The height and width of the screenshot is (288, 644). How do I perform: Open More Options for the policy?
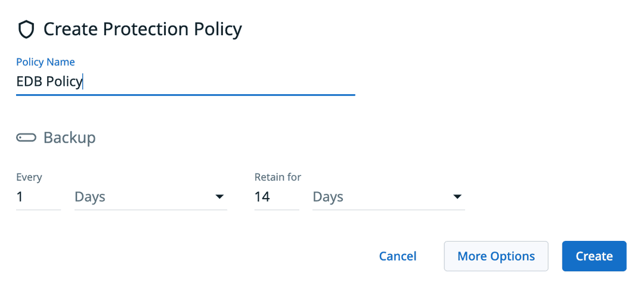(x=496, y=256)
